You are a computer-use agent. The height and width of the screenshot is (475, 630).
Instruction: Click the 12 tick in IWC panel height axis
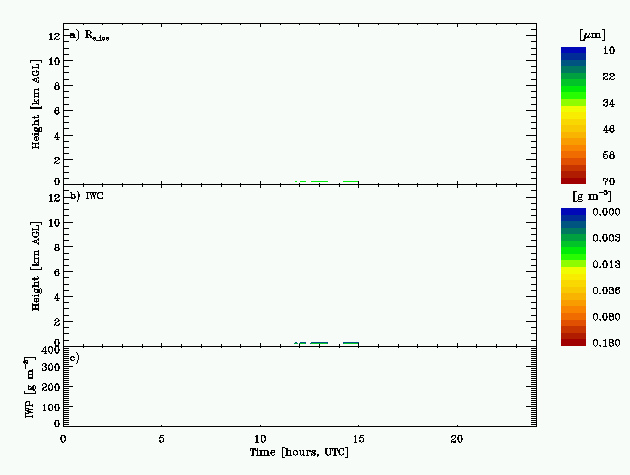(54, 197)
